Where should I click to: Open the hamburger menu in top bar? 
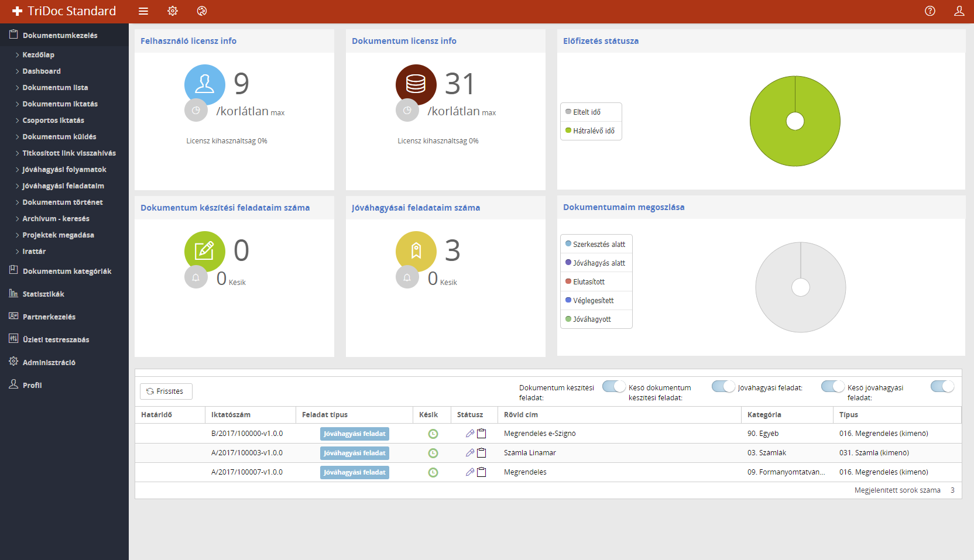point(143,11)
